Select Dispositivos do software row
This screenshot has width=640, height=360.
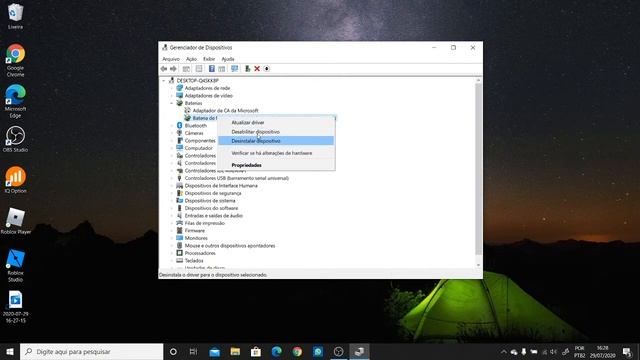pos(211,208)
